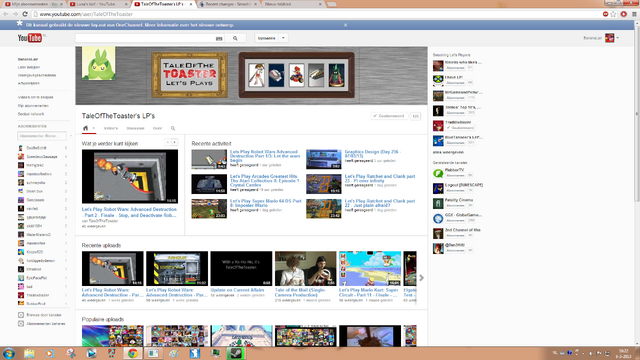Open the user avatar in the header
Image resolution: width=640 pixels, height=360 pixels.
coord(610,38)
